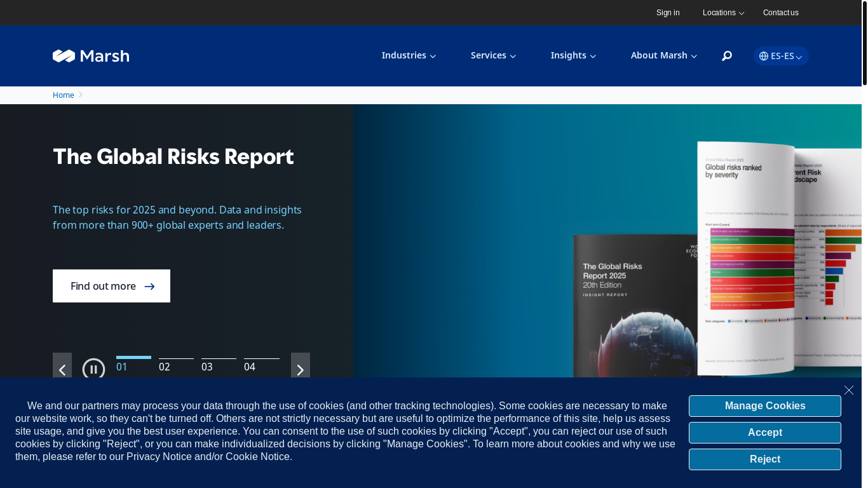Click Manage Cookies button
Image resolution: width=868 pixels, height=488 pixels.
(765, 406)
